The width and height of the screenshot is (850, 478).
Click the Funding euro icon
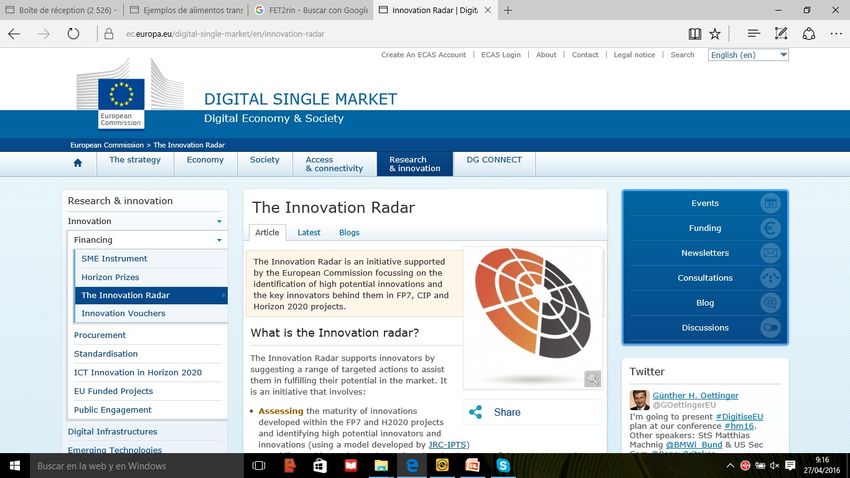[770, 228]
